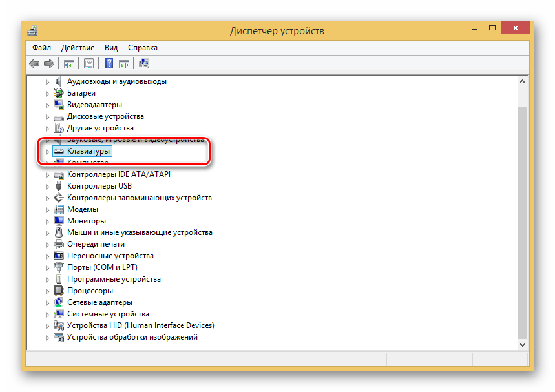Expand the Клавиатуры node
Screen dimensions: 555x392
tap(47, 151)
